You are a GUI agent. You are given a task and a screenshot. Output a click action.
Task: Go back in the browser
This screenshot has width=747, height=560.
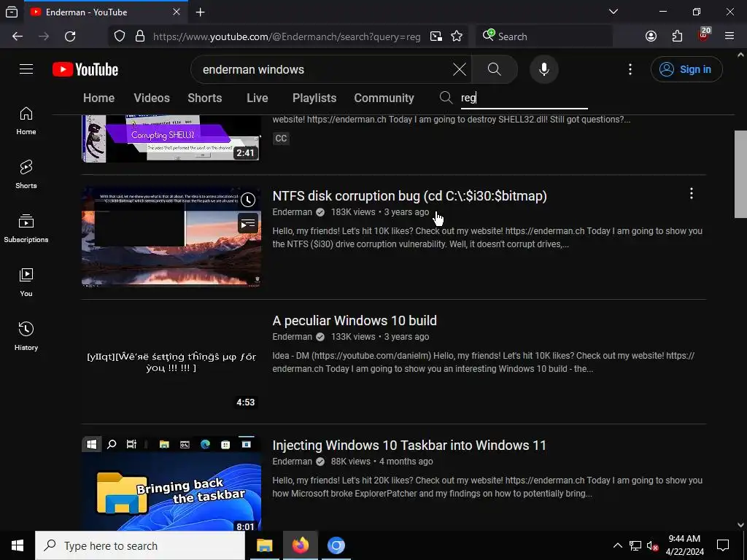18,36
